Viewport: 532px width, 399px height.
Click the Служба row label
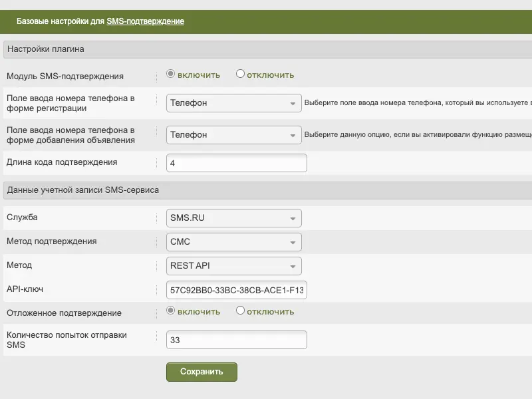[x=22, y=217]
